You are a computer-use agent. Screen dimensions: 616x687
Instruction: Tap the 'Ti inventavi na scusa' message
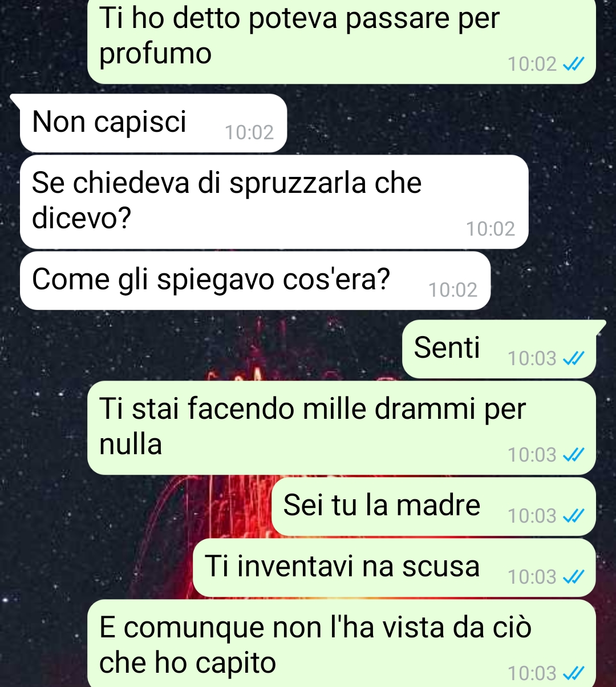394,568
